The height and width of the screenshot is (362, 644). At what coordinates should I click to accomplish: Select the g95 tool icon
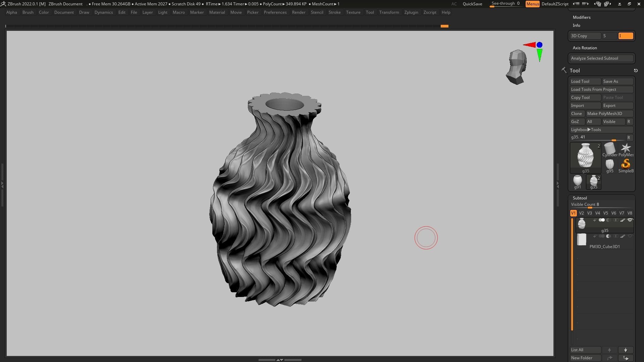(x=609, y=166)
